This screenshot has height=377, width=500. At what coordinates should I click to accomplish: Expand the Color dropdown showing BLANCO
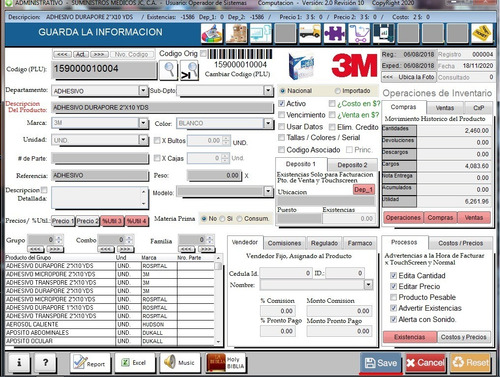pyautogui.click(x=268, y=123)
